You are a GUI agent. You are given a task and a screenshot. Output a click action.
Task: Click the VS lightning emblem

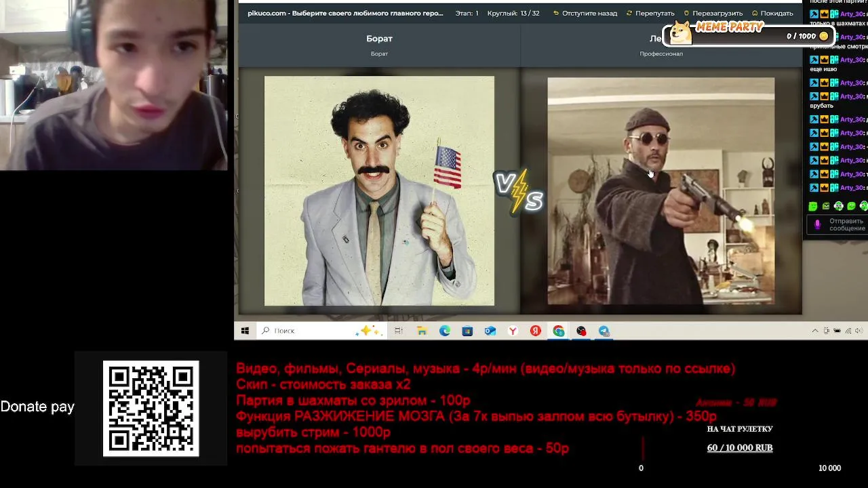coord(519,192)
